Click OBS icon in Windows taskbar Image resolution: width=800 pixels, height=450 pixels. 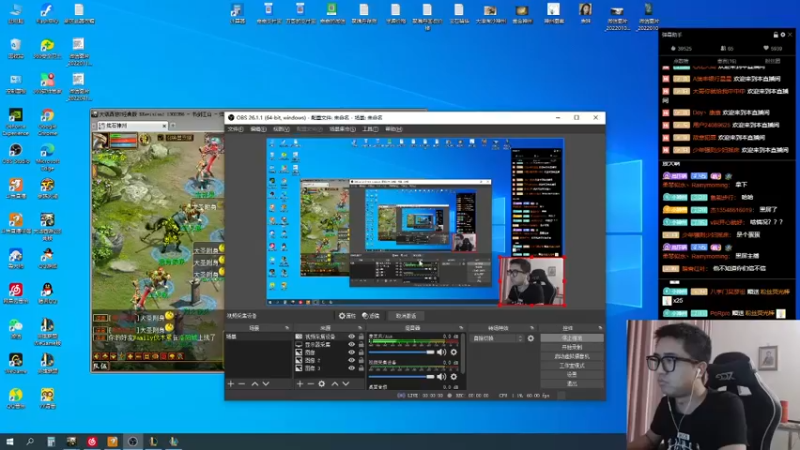133,441
